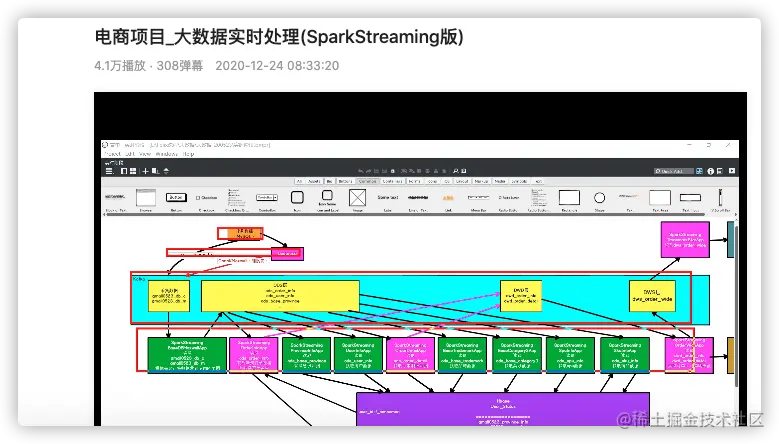Select the Browser window control thumbnail
779x444 pixels.
click(x=146, y=199)
